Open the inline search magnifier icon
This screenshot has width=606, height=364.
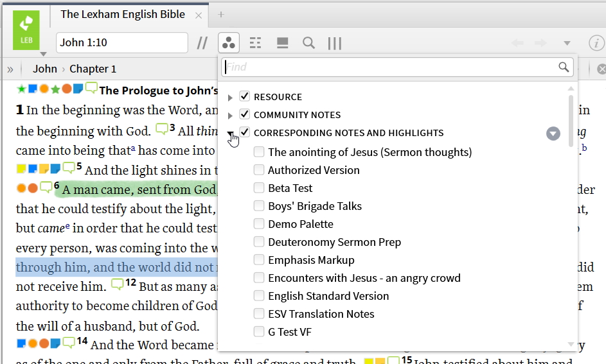pyautogui.click(x=308, y=43)
